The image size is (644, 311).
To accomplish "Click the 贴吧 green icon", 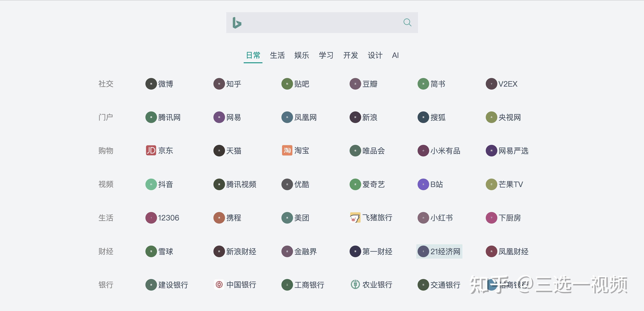I will [x=287, y=84].
